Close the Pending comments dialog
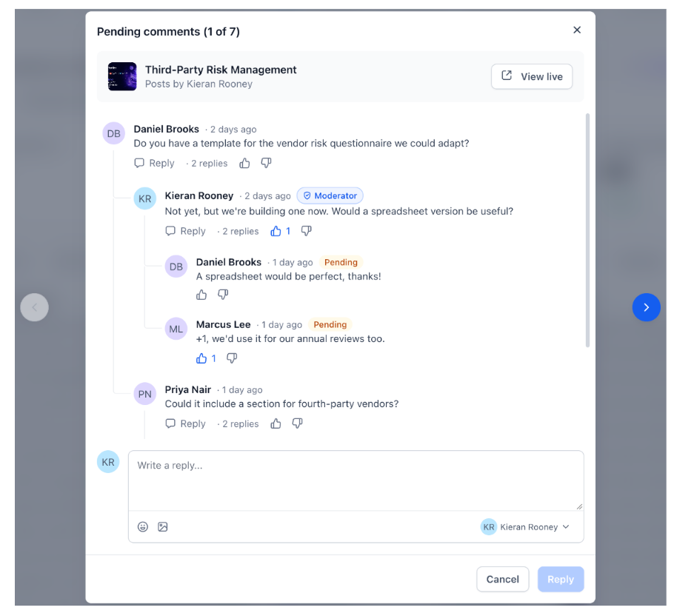 point(577,30)
